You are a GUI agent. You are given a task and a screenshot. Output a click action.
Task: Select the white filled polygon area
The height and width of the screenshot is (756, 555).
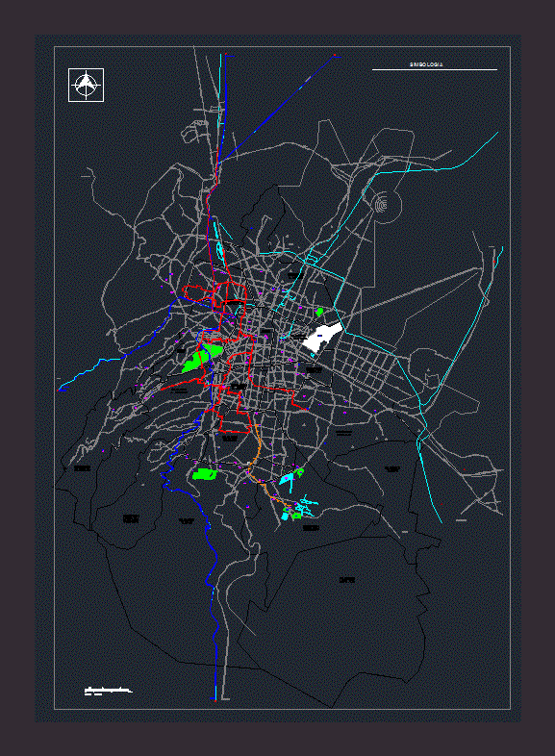(x=322, y=337)
